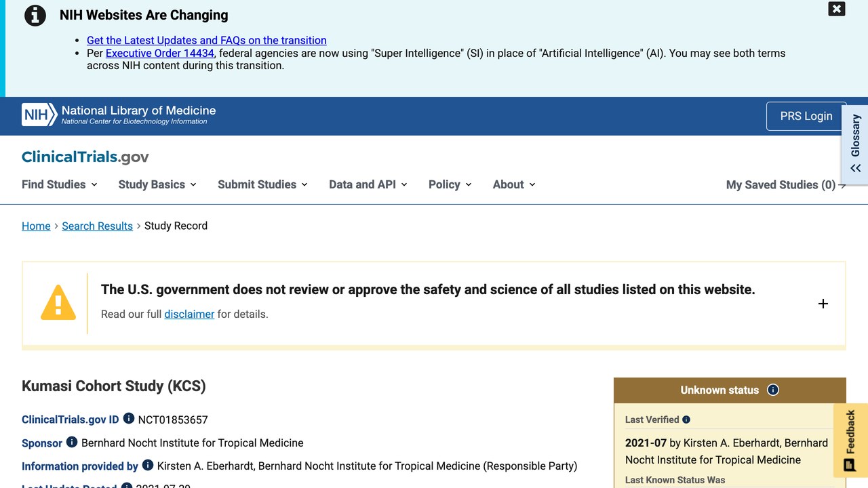This screenshot has height=488, width=868.
Task: Click the info icon next to ClinicalTrials.gov ID
Action: 129,419
